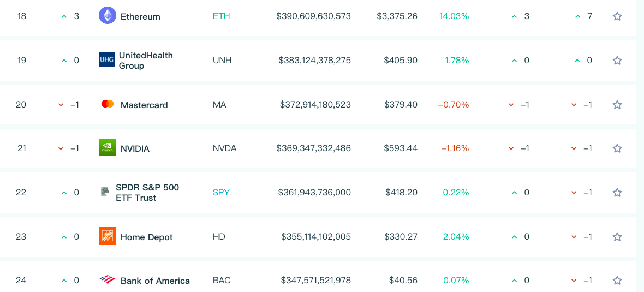Image resolution: width=644 pixels, height=292 pixels.
Task: Click the UnitedHealth Group UHG logo
Action: (x=106, y=59)
